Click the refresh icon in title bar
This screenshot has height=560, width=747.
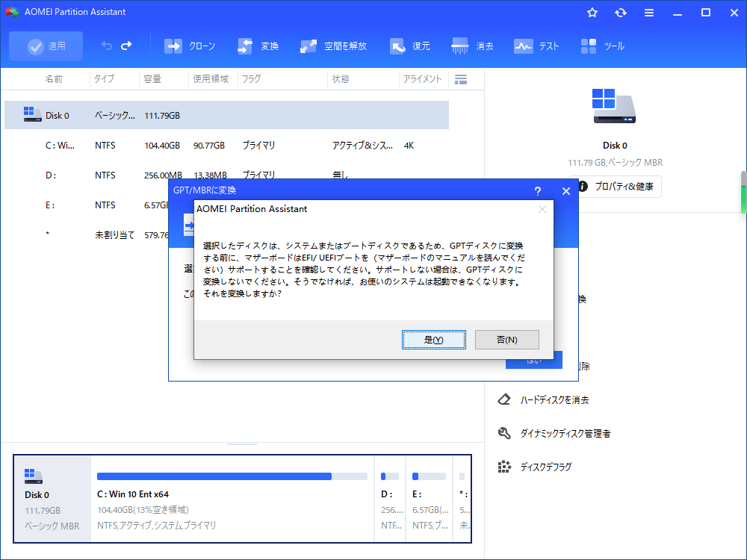pyautogui.click(x=620, y=13)
